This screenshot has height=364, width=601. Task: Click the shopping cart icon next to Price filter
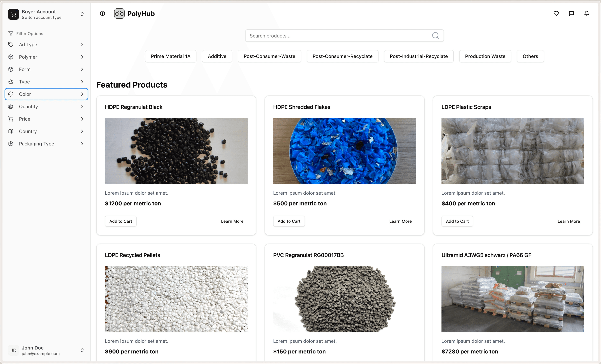(x=11, y=119)
